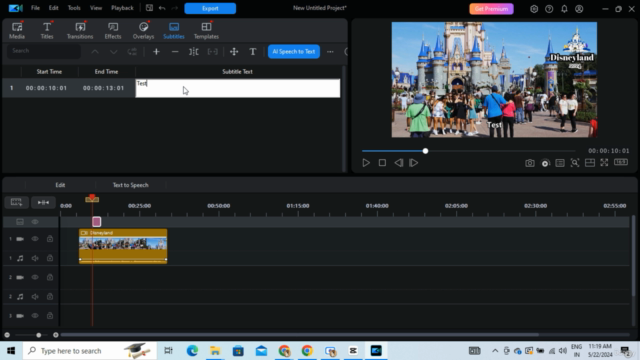Mute audio track 1 speaker
The width and height of the screenshot is (640, 360).
pyautogui.click(x=35, y=258)
